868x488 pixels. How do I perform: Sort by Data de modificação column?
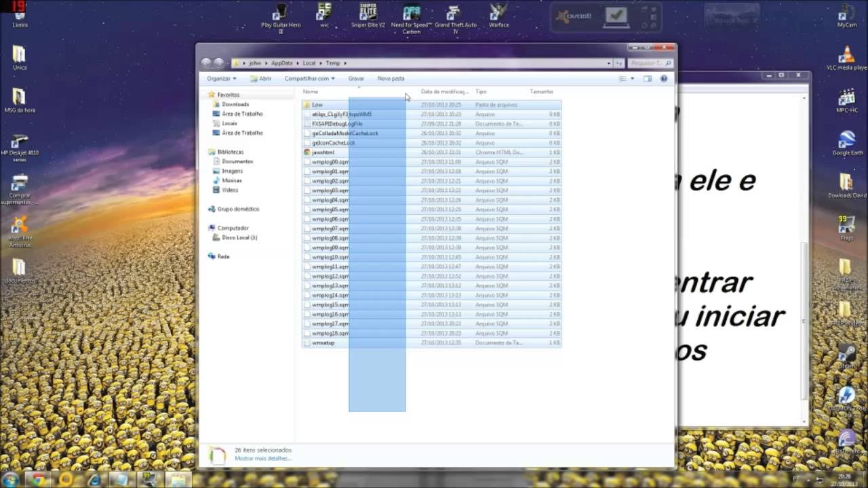click(444, 91)
